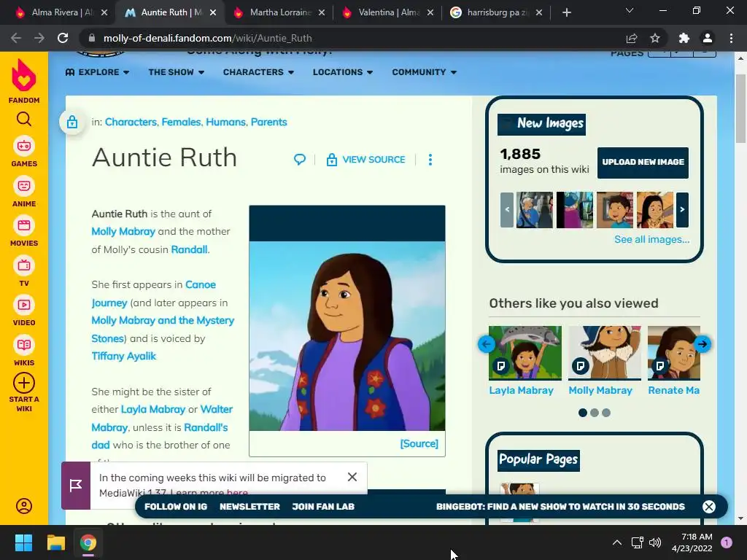747x560 pixels.
Task: Open the Parents category link
Action: (268, 122)
